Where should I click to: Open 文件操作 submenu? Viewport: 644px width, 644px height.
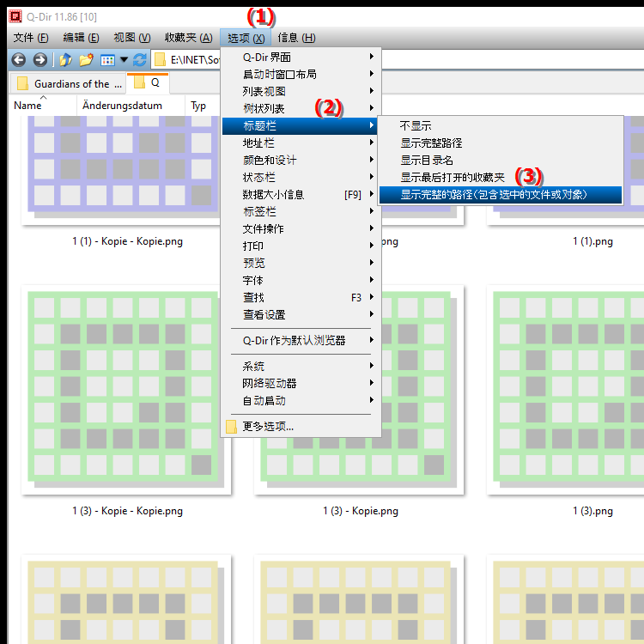tap(301, 228)
